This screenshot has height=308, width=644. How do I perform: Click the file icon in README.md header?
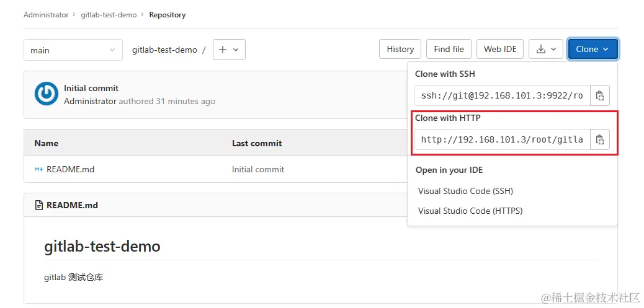39,205
